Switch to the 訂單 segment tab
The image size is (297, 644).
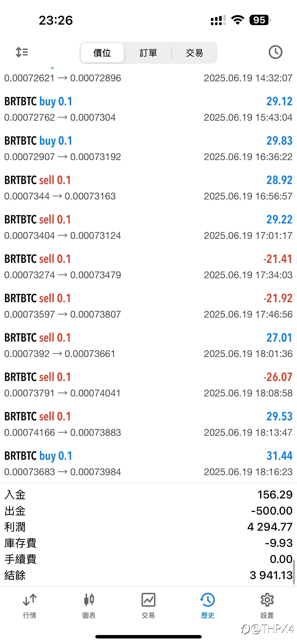pos(148,53)
